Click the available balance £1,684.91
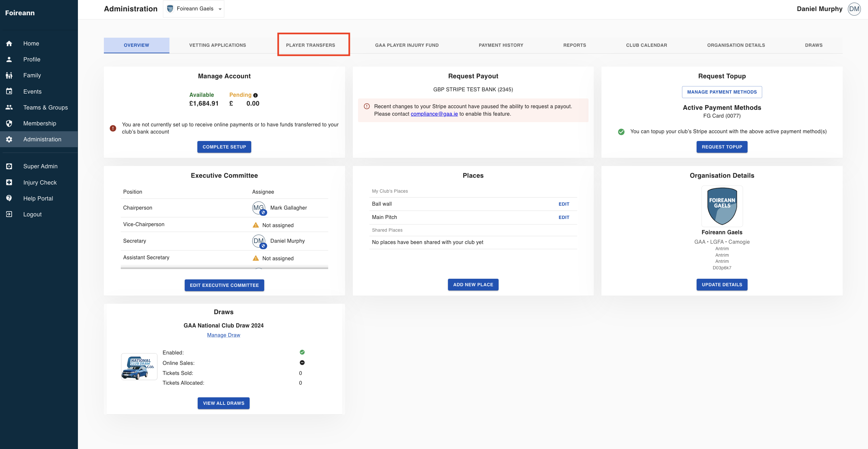 [x=204, y=104]
